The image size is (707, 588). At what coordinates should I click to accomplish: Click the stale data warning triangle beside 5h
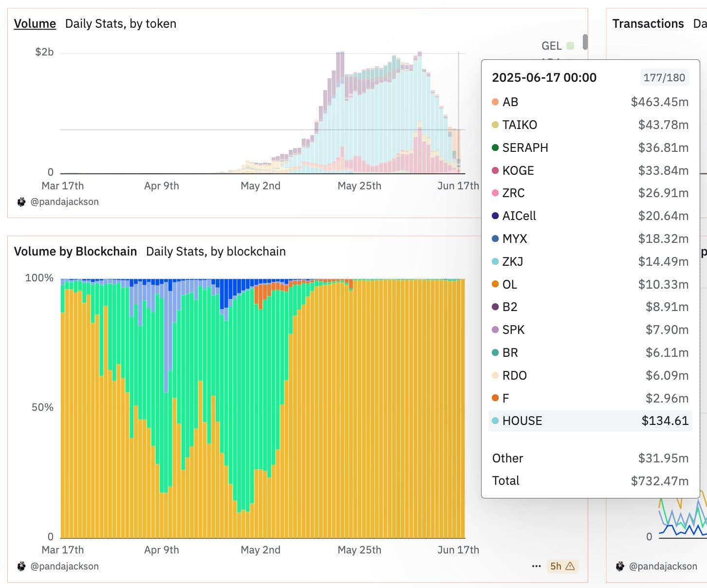click(570, 566)
